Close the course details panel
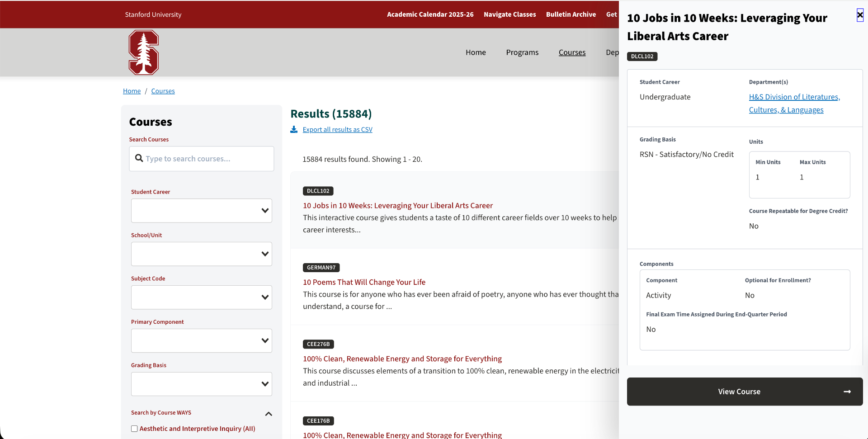The image size is (868, 439). (x=860, y=15)
